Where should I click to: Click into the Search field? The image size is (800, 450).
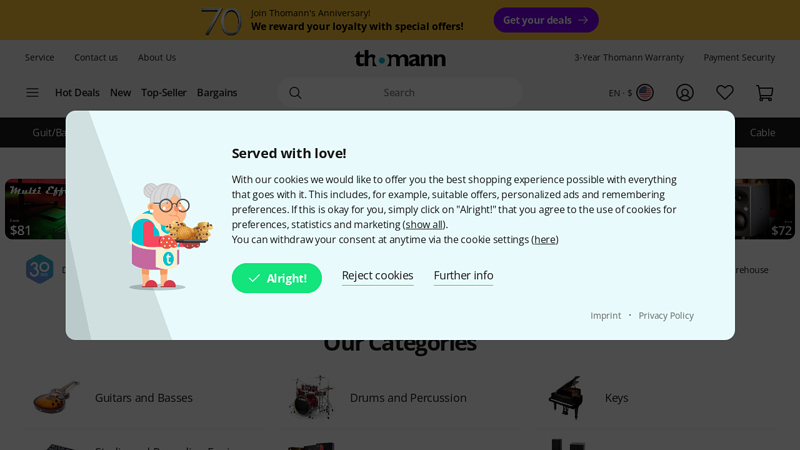[399, 92]
